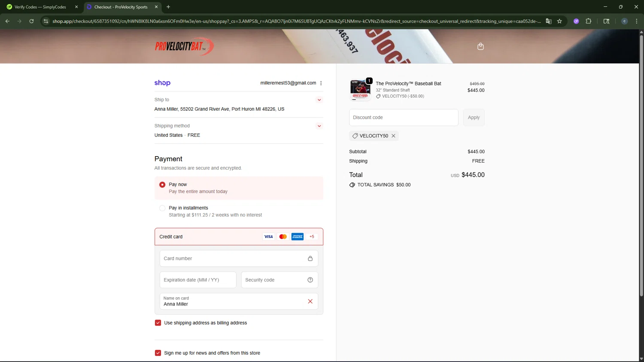644x362 pixels.
Task: Click the Shop pay logo
Action: coord(162,83)
